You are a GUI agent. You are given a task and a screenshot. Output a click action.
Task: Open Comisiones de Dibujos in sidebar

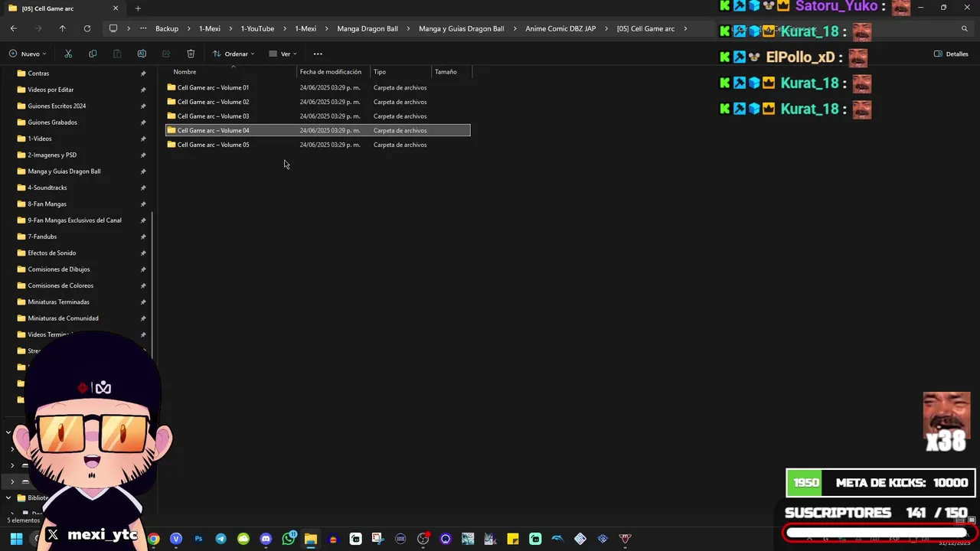click(59, 269)
